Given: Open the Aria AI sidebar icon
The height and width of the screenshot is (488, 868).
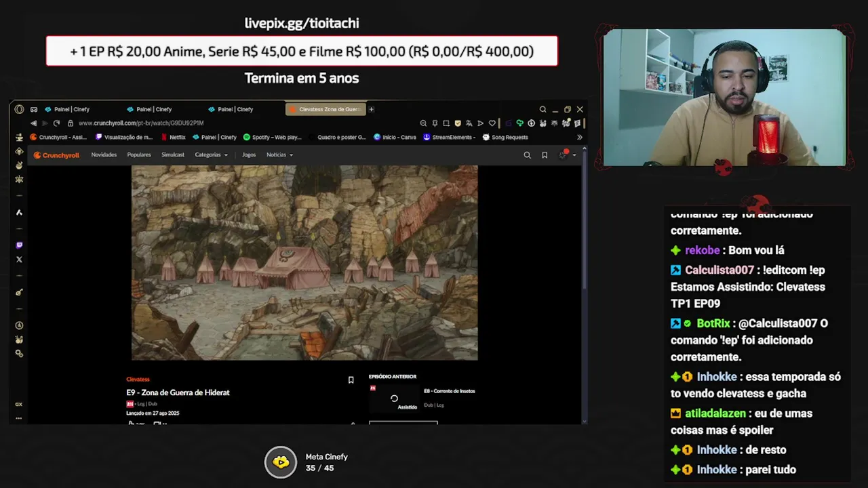Looking at the screenshot, I should coord(19,212).
